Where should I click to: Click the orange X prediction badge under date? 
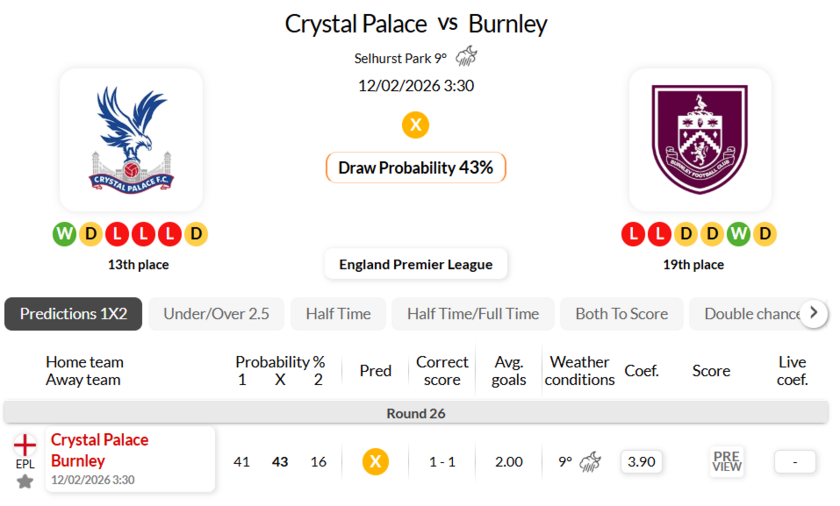415,125
